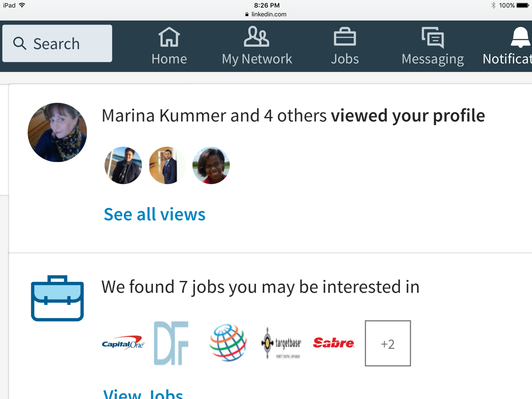Image resolution: width=532 pixels, height=399 pixels.
Task: Open the Notifications bell icon
Action: pyautogui.click(x=520, y=38)
